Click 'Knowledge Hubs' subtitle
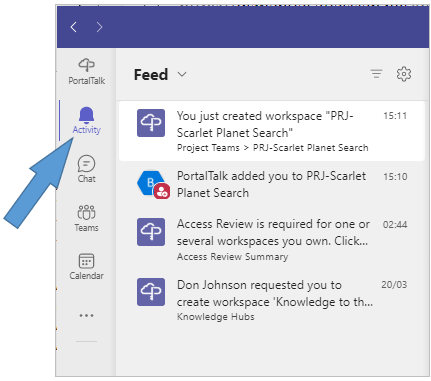The image size is (431, 381). pyautogui.click(x=215, y=317)
